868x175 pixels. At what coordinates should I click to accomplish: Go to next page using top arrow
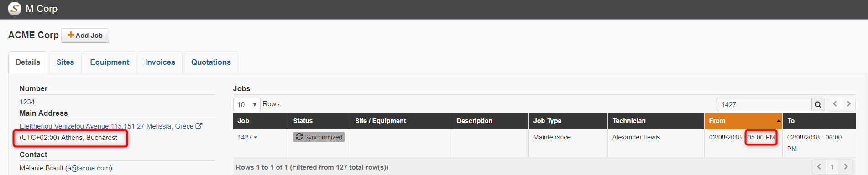click(x=849, y=104)
